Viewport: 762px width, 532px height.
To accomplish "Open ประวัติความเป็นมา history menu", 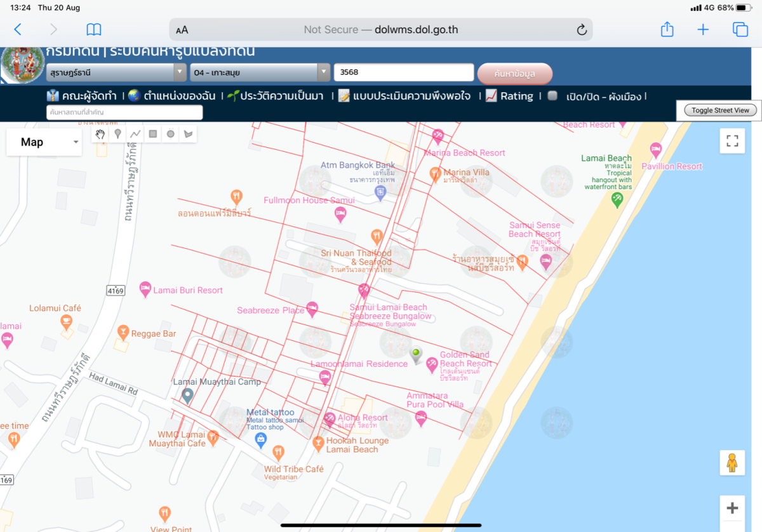I will (275, 96).
